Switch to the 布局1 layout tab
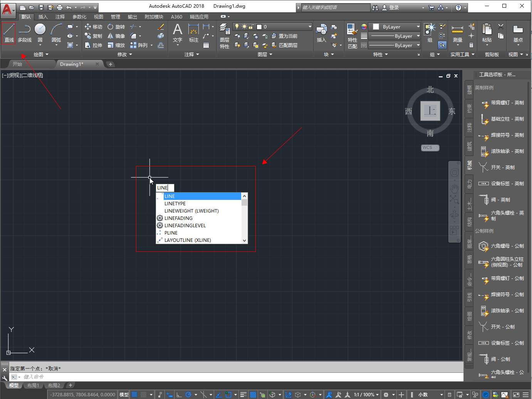This screenshot has width=532, height=399. point(33,385)
